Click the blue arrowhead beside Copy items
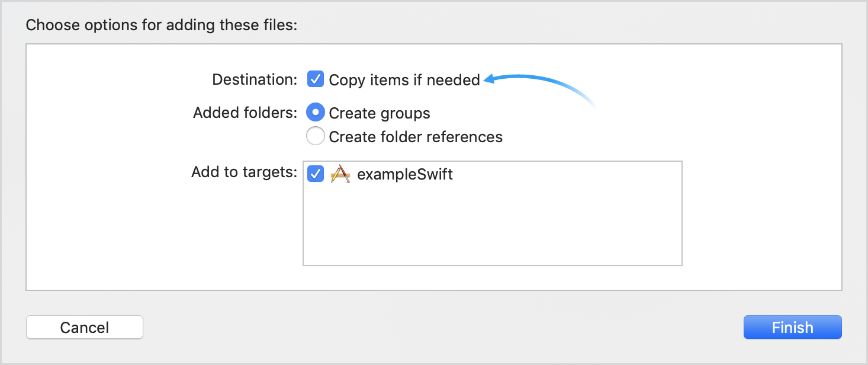868x365 pixels. coord(489,80)
